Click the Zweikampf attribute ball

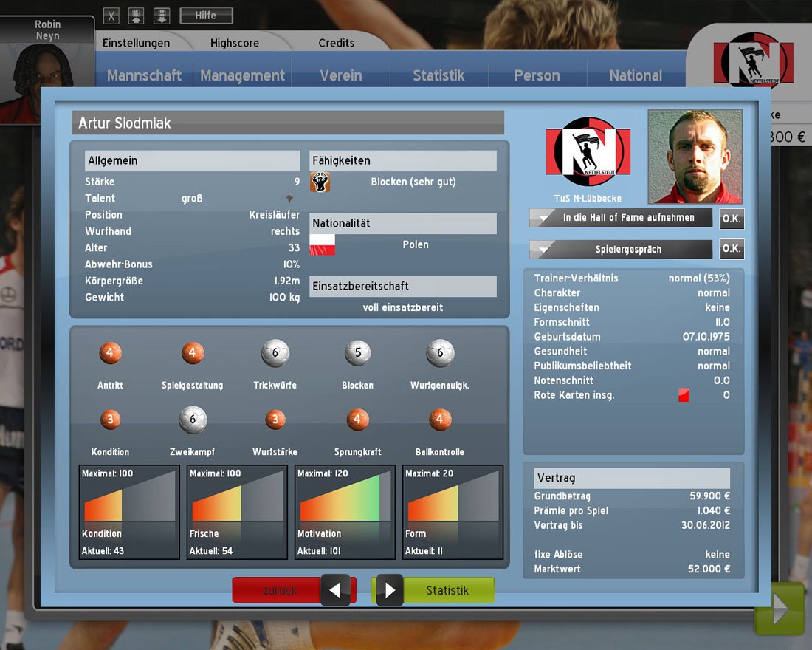pos(193,420)
